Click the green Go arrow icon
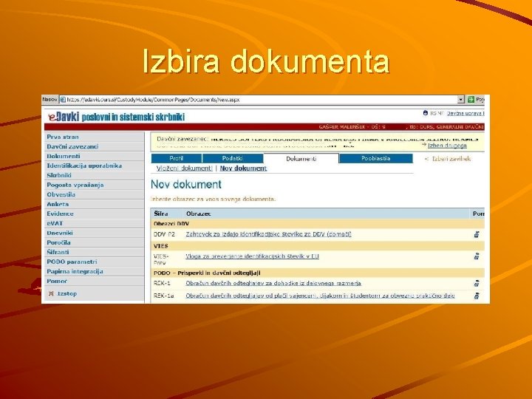 tap(471, 100)
